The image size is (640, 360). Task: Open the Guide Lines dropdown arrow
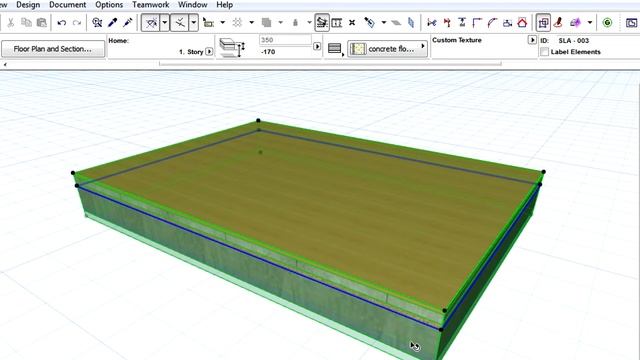164,23
